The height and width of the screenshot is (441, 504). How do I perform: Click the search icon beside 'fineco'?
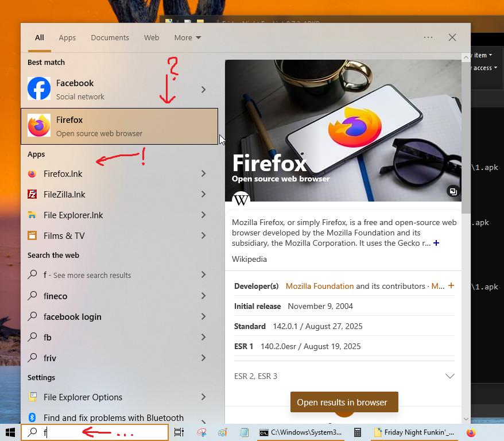point(32,296)
